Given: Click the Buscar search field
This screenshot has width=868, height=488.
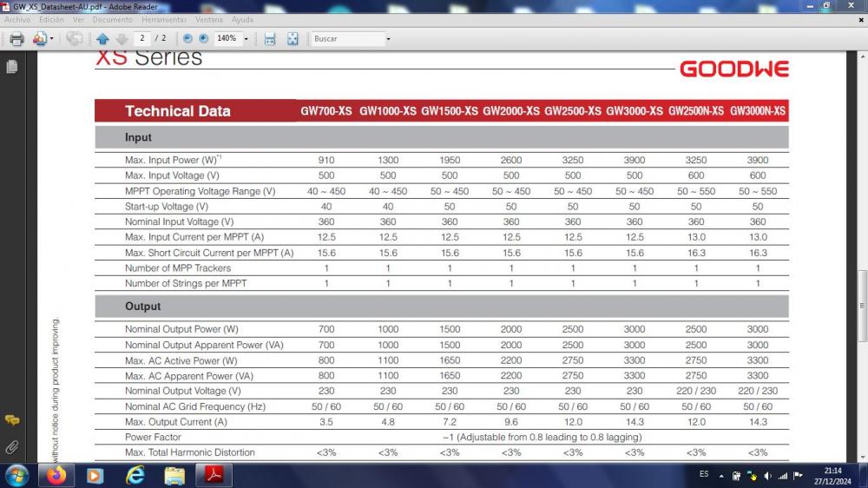Looking at the screenshot, I should pos(347,39).
